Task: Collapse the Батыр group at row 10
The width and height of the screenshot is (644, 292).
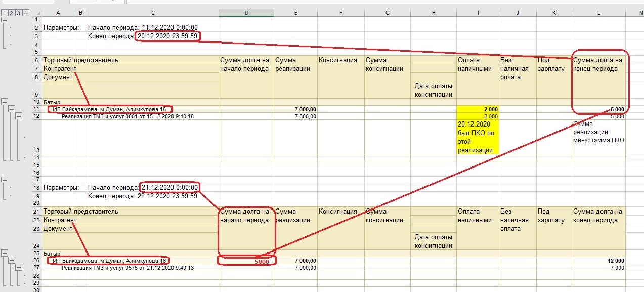Action: [x=5, y=102]
